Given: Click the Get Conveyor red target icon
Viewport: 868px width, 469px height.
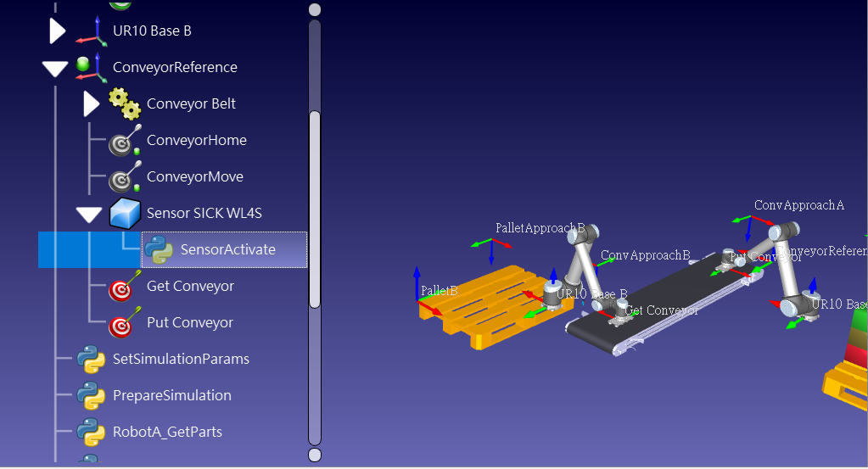Looking at the screenshot, I should [x=124, y=287].
